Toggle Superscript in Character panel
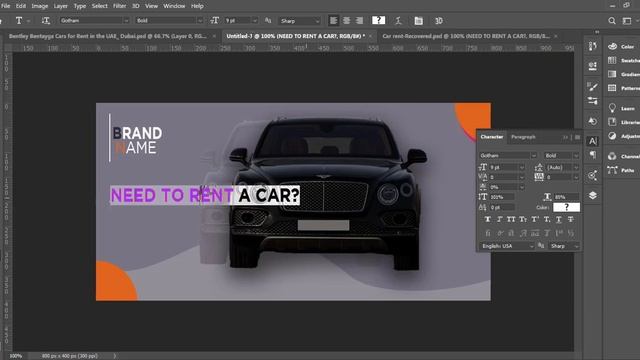Image resolution: width=640 pixels, height=360 pixels. click(535, 220)
